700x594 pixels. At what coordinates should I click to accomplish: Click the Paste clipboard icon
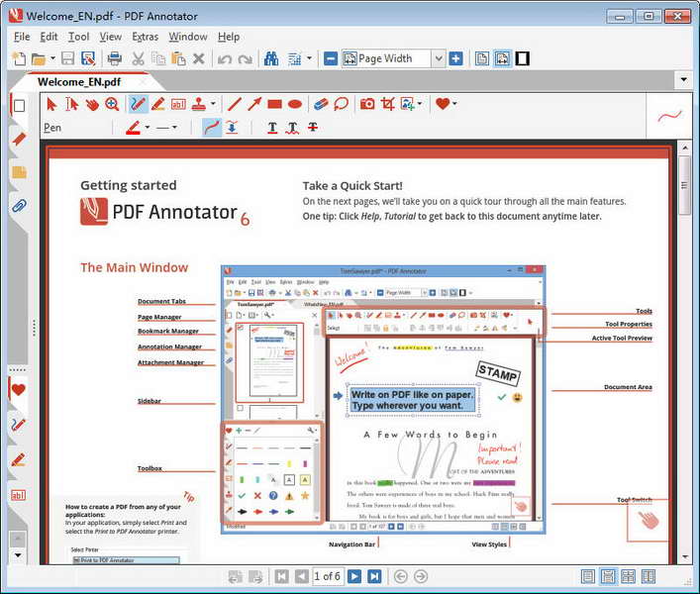(178, 58)
